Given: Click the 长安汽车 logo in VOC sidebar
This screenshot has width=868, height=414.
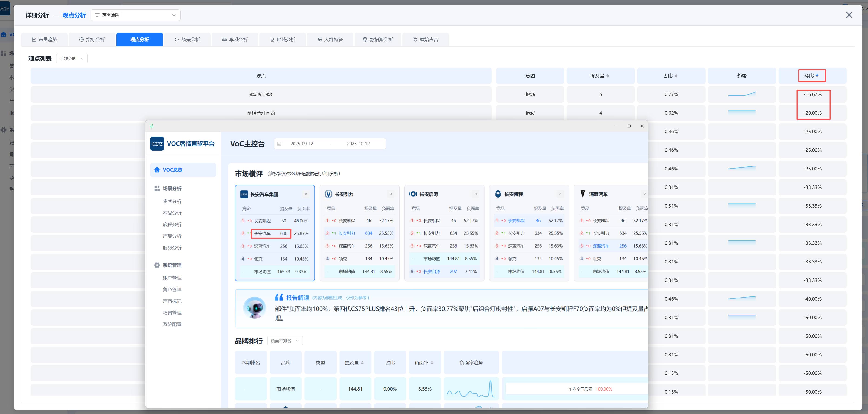Looking at the screenshot, I should (x=157, y=144).
